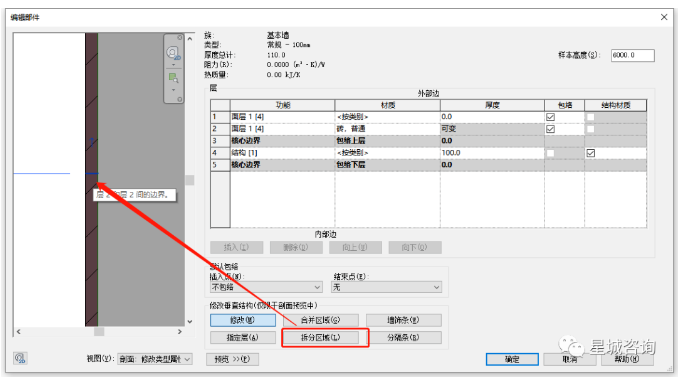The width and height of the screenshot is (684, 385).
Task: Click the 分隔条 button
Action: (404, 337)
